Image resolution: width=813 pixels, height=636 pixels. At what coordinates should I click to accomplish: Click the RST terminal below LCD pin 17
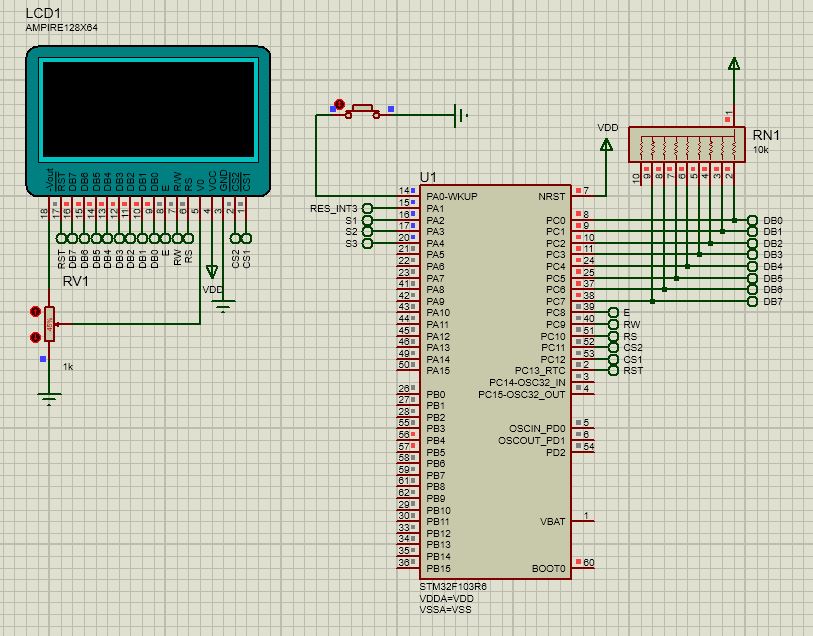61,238
